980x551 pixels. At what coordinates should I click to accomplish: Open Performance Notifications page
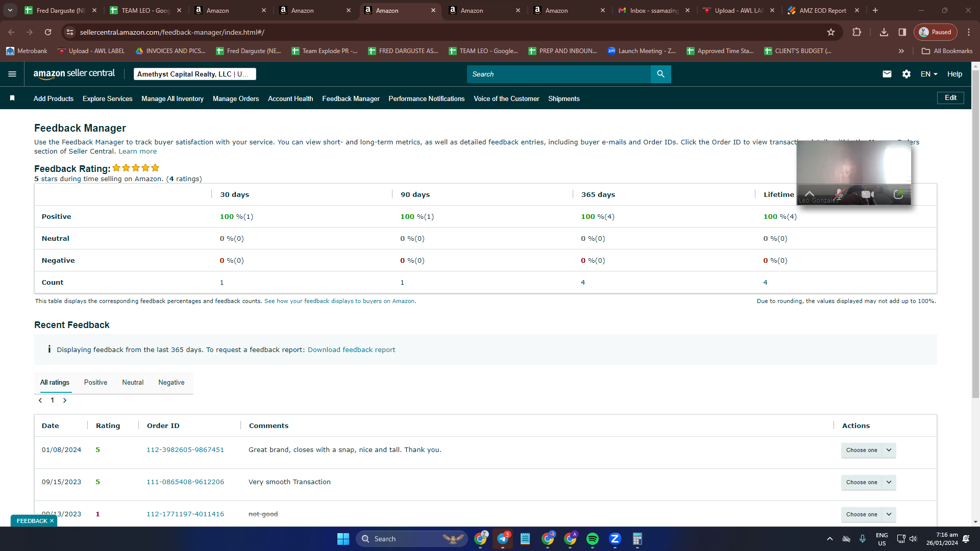427,98
